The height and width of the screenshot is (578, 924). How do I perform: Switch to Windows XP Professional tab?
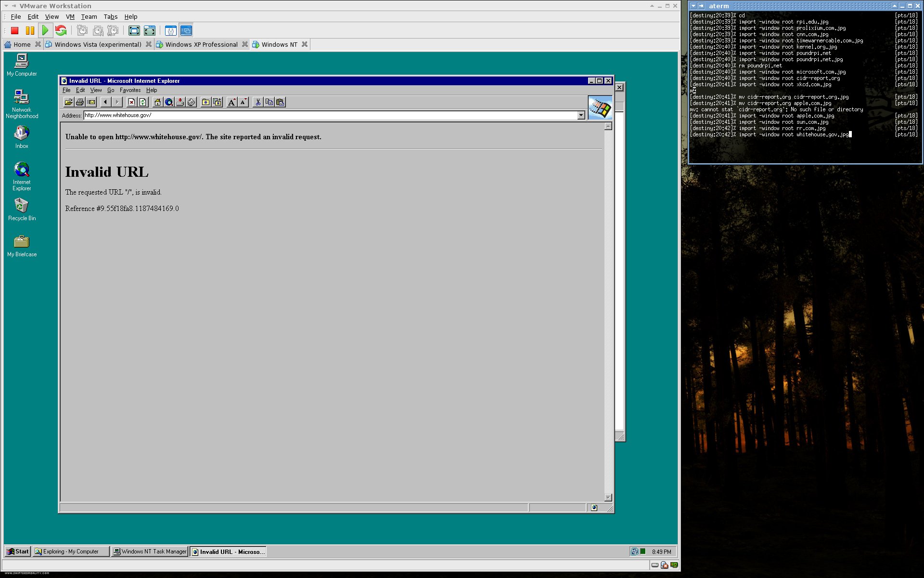click(202, 44)
